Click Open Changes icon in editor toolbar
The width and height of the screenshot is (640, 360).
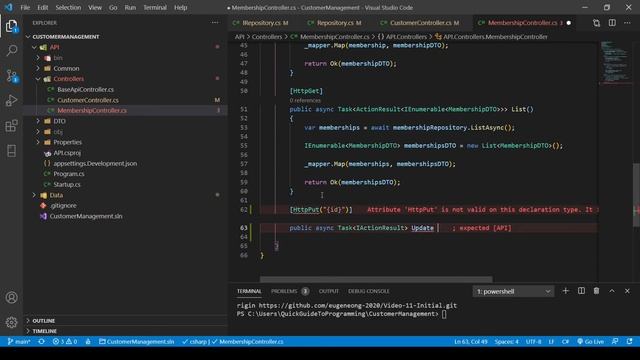tap(596, 23)
